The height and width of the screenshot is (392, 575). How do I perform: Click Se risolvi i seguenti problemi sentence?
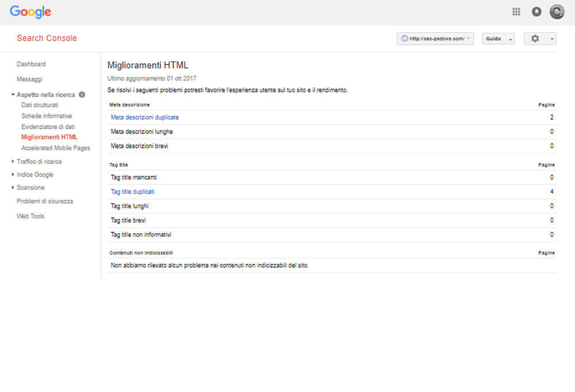click(x=227, y=90)
